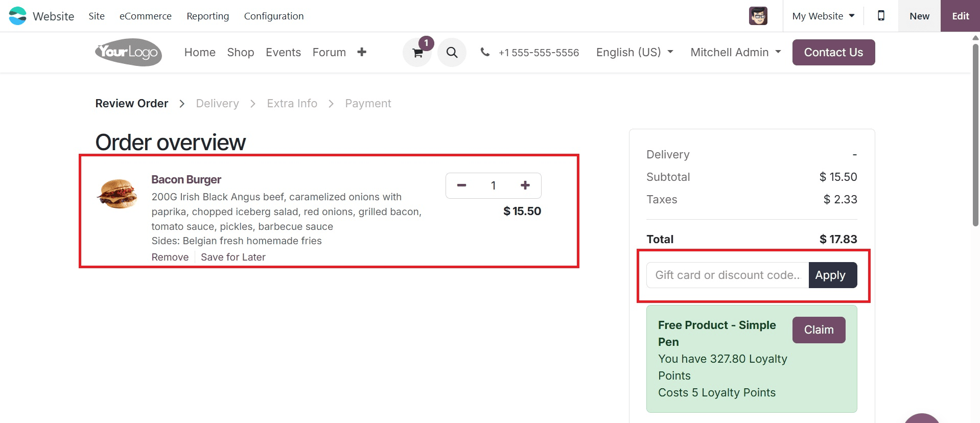Click the Bacon Burger product thumbnail
This screenshot has height=423, width=980.
pyautogui.click(x=117, y=195)
